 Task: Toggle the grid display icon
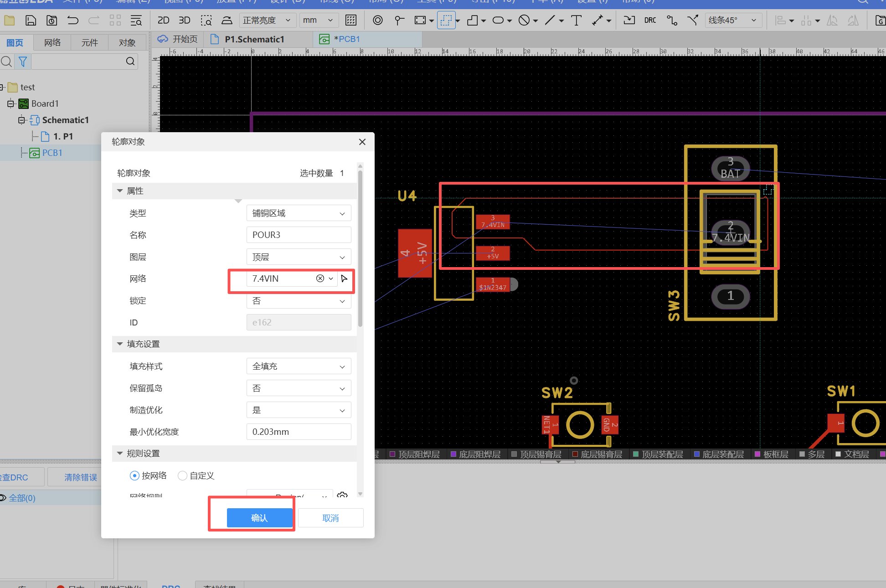351,21
